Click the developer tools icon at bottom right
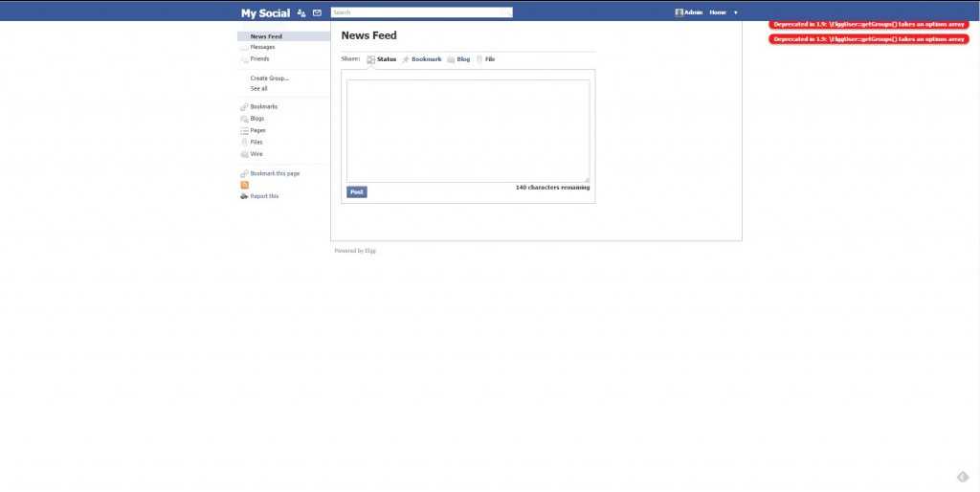980x492 pixels. pos(963,477)
